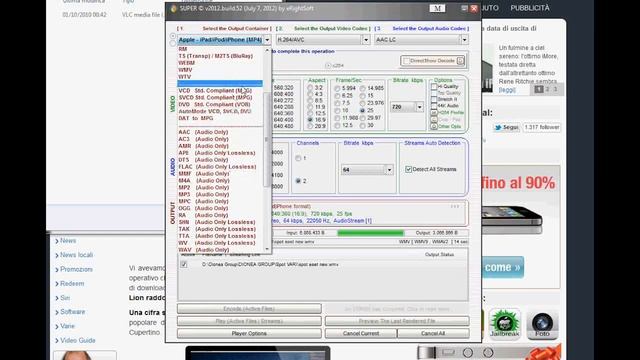640x360 pixels.
Task: Open the Promozioni link in website sidebar
Action: coord(76,269)
